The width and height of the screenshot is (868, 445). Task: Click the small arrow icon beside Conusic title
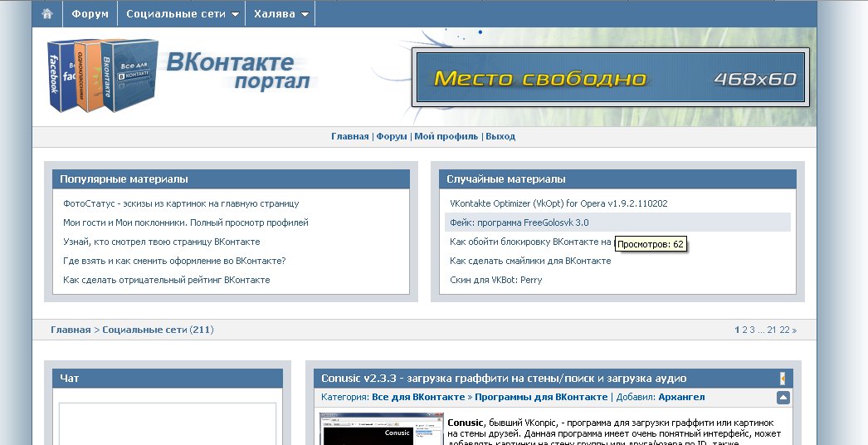pos(783,379)
